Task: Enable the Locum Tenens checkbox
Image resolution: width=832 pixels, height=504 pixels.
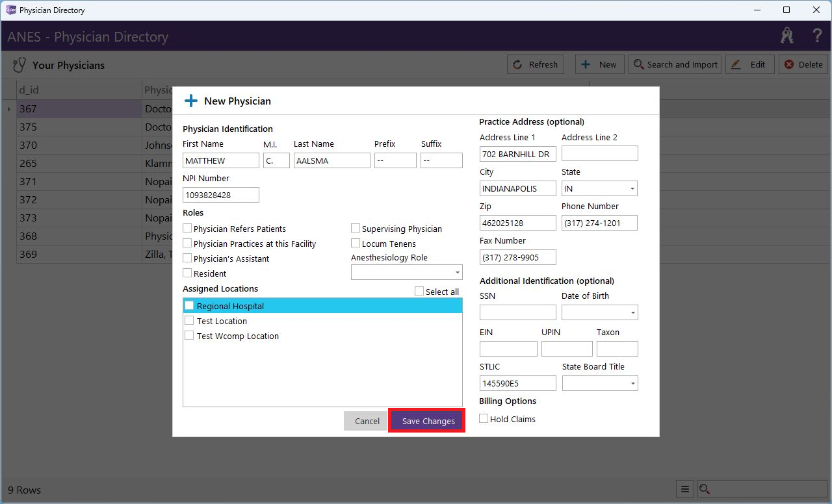Action: (x=356, y=243)
